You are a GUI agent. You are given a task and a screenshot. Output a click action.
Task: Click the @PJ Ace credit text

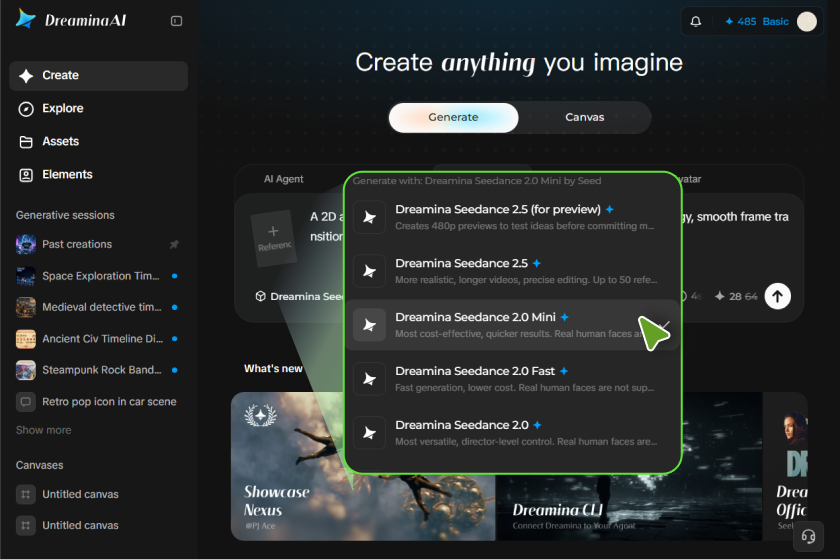click(x=260, y=526)
